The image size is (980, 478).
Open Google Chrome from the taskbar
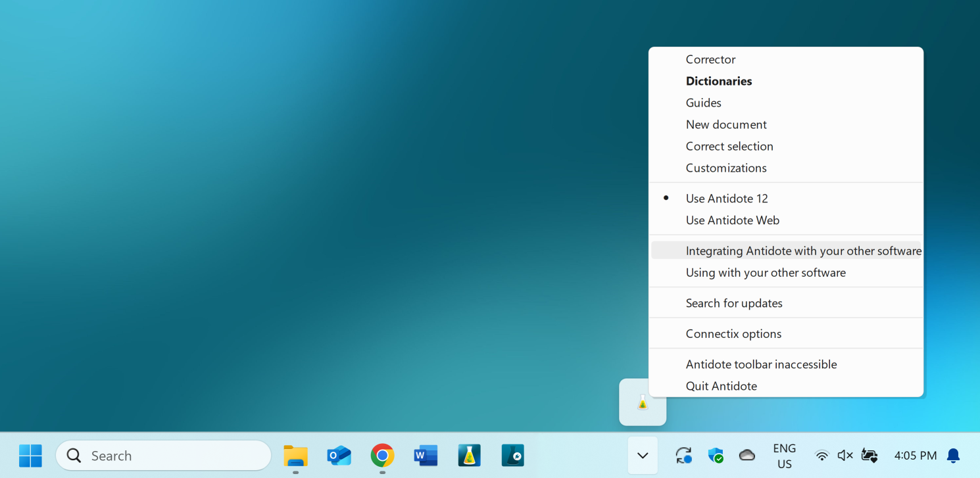382,455
